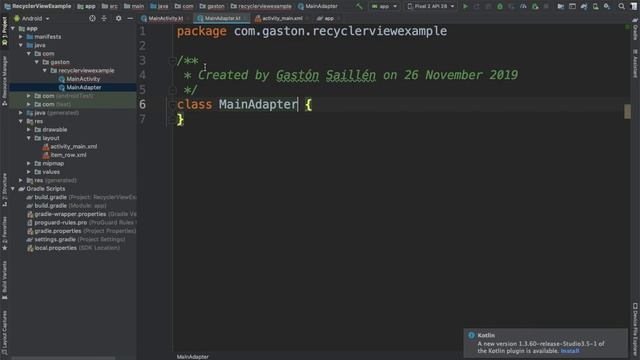
Task: Click the fold toggle at line 3 comment
Action: (172, 60)
